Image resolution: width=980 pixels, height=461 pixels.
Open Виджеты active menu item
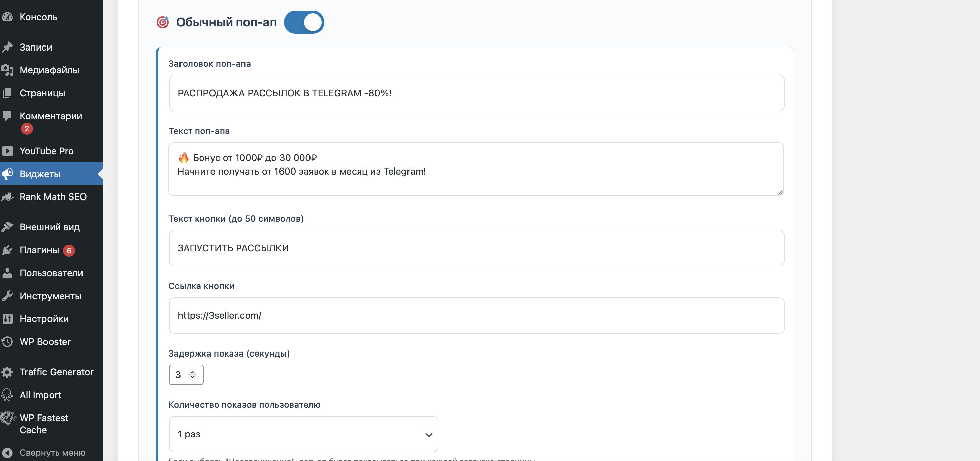tap(52, 174)
